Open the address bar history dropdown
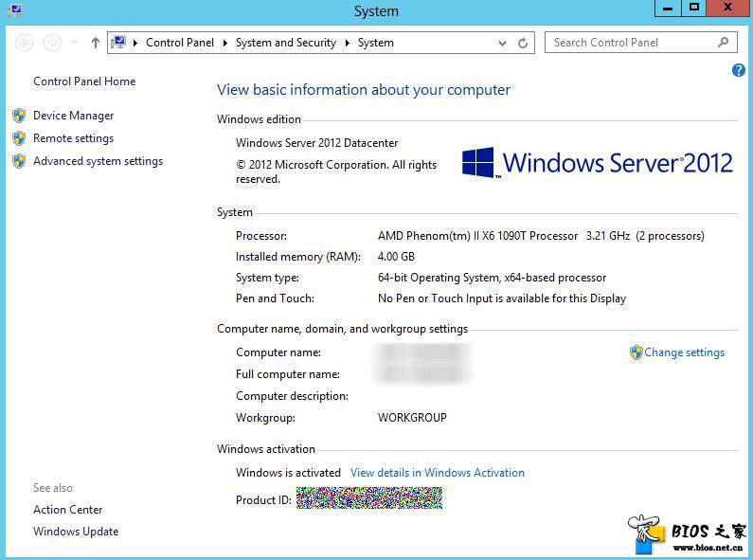 (x=502, y=44)
